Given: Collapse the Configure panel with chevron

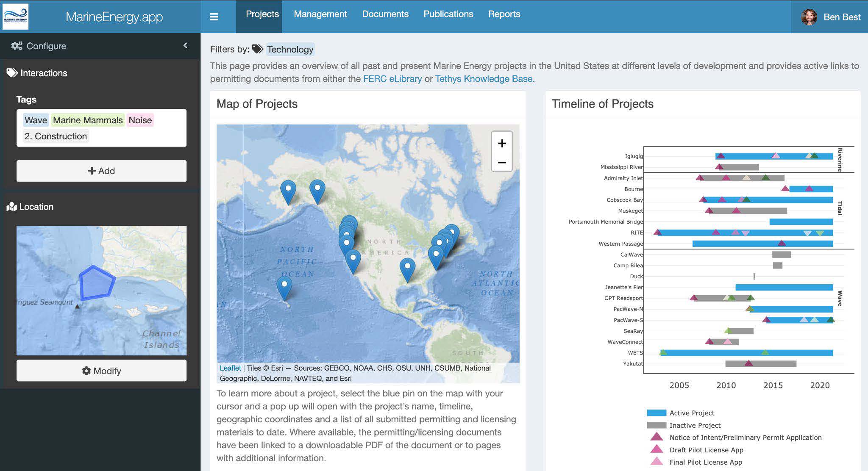Looking at the screenshot, I should 185,45.
